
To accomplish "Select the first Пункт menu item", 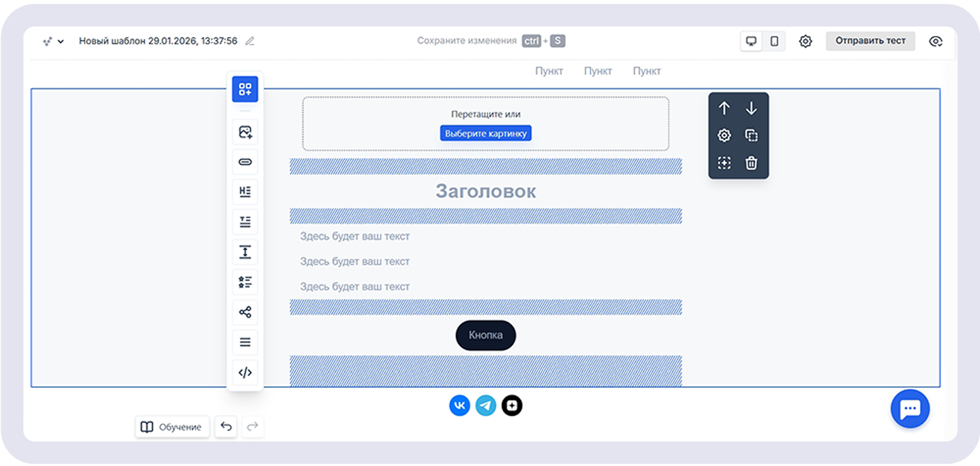I will click(x=550, y=71).
